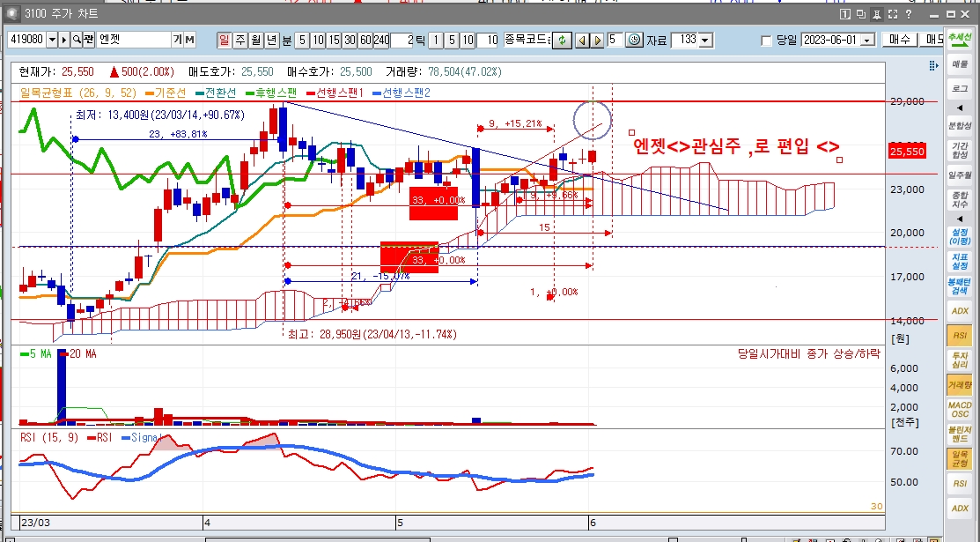Click the 매도 sell button
Viewport: 980px width, 542px height.
pos(933,40)
